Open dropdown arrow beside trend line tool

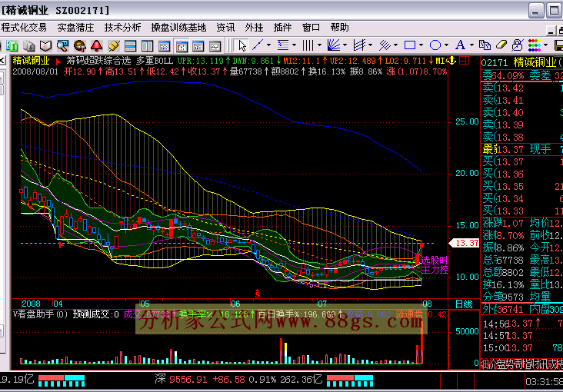[268, 45]
